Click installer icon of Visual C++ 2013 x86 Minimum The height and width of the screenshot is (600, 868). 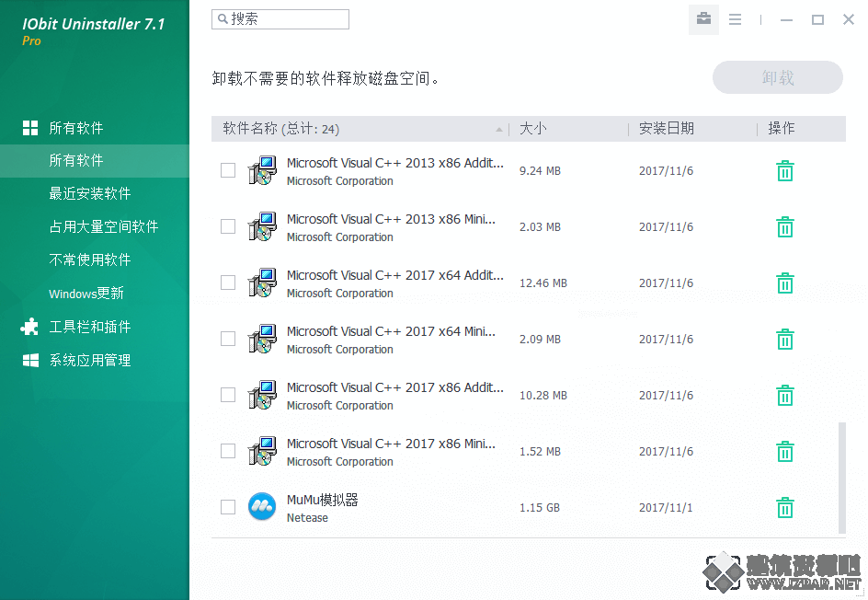262,226
